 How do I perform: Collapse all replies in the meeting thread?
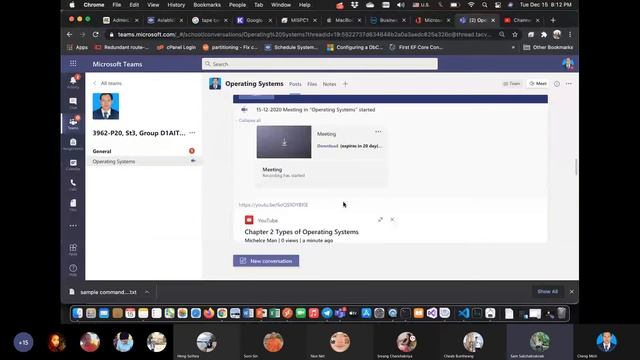click(249, 120)
